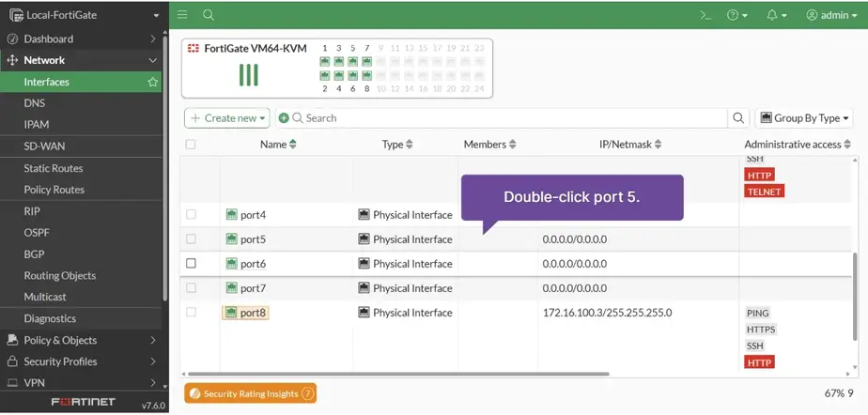Click the port6 interface icon
The height and width of the screenshot is (415, 868).
[231, 264]
